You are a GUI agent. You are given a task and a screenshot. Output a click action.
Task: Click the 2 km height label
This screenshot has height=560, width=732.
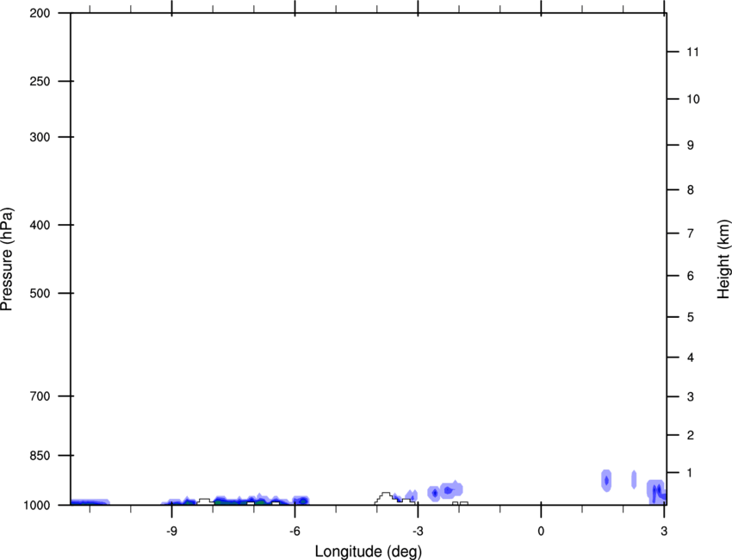click(x=691, y=435)
